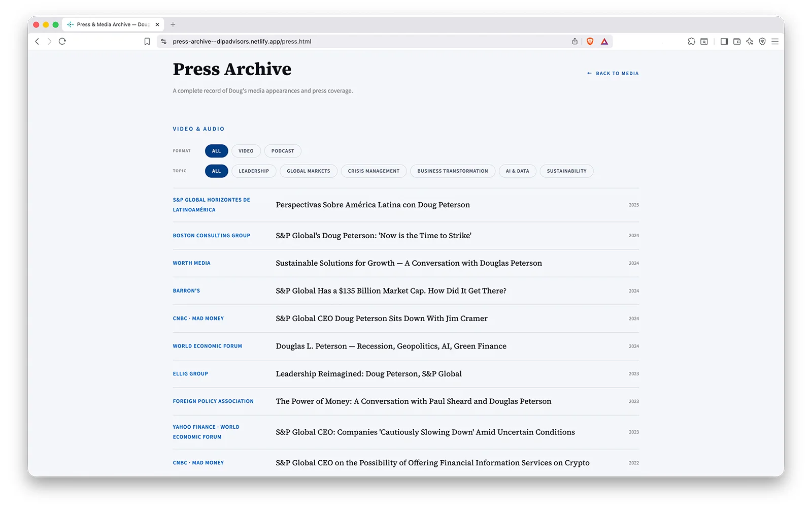Image resolution: width=812 pixels, height=508 pixels.
Task: Open site settings icon in address bar
Action: [163, 42]
